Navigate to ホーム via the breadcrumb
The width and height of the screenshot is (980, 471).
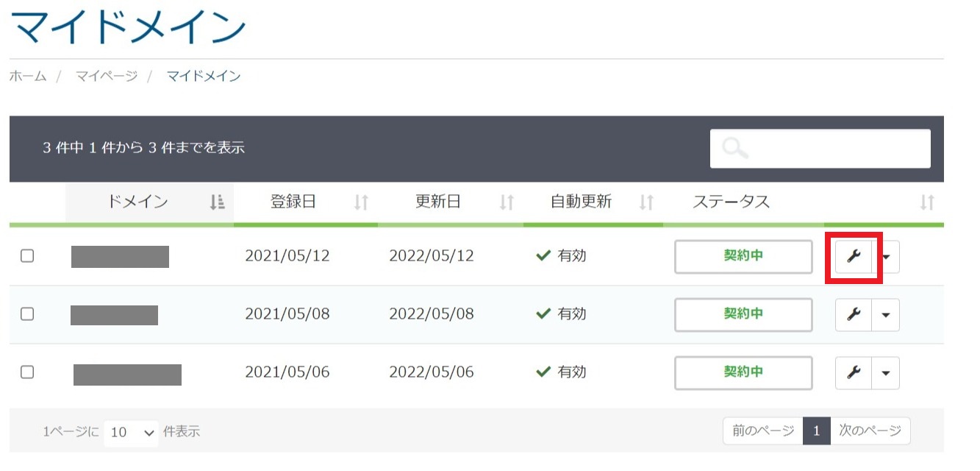click(x=27, y=76)
